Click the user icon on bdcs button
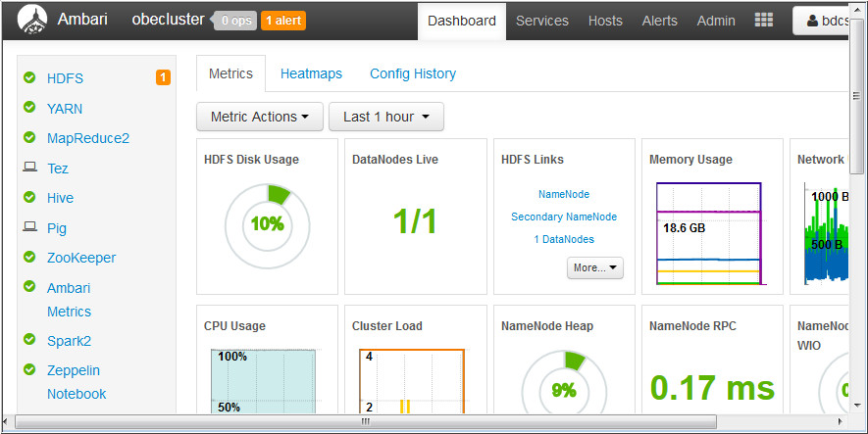Image resolution: width=868 pixels, height=434 pixels. 812,21
